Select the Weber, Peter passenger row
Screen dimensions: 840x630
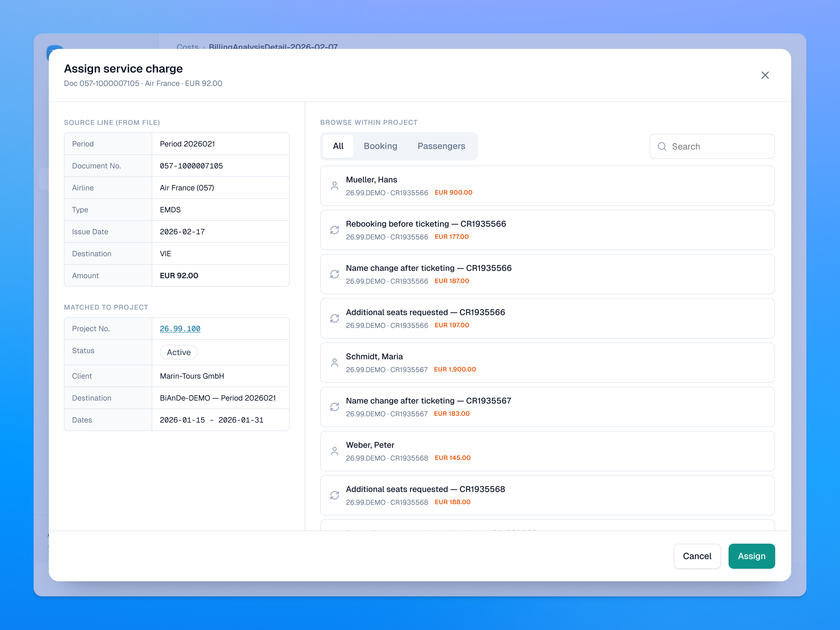click(x=547, y=451)
